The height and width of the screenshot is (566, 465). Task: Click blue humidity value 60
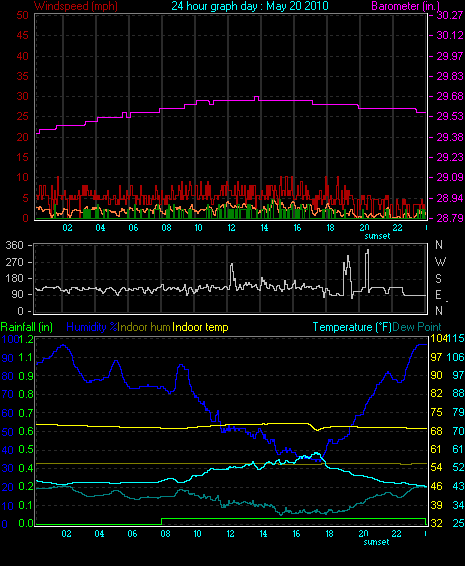pyautogui.click(x=8, y=413)
